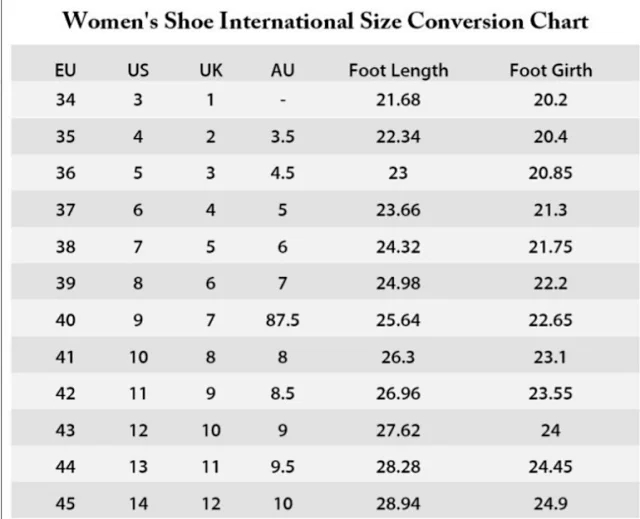Viewport: 640px width, 519px height.
Task: Click the US column header
Action: (138, 71)
